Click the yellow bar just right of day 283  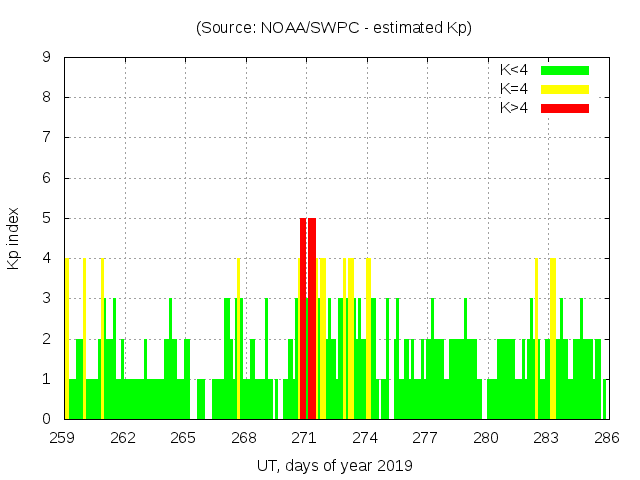click(553, 338)
